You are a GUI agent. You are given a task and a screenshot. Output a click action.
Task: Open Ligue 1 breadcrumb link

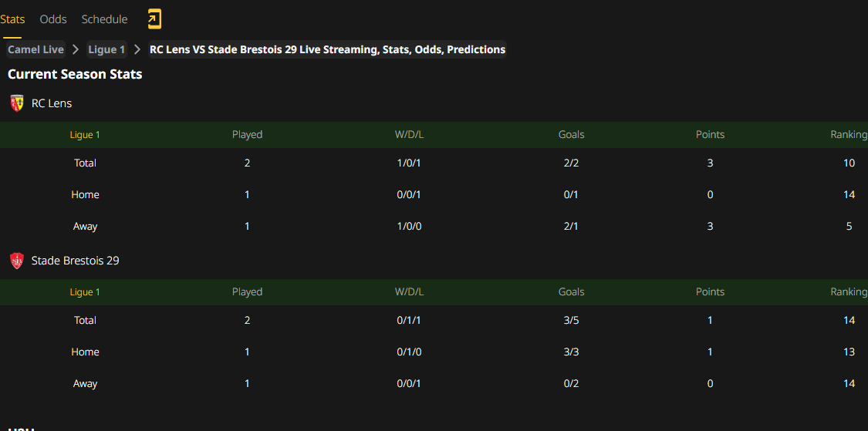[106, 50]
